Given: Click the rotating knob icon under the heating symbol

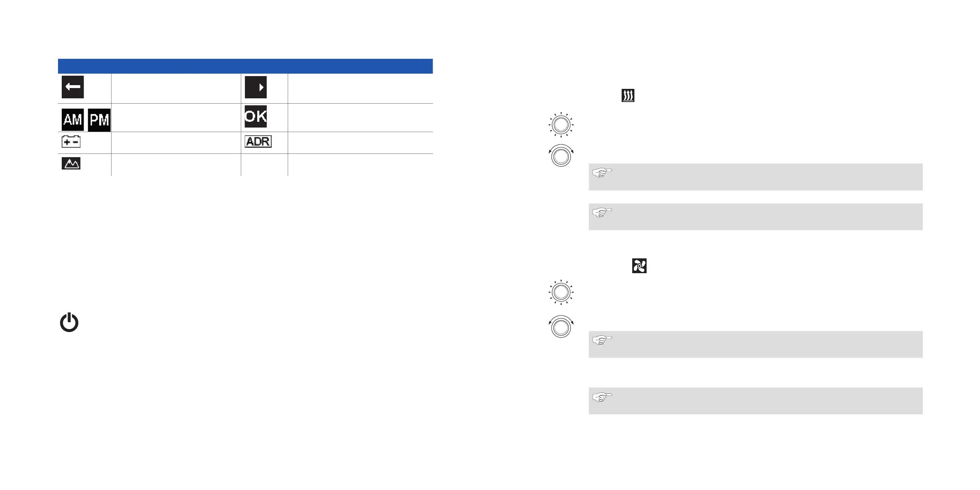Looking at the screenshot, I should point(561,156).
